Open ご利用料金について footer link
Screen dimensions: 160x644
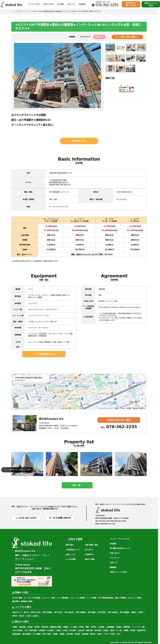pos(73,549)
